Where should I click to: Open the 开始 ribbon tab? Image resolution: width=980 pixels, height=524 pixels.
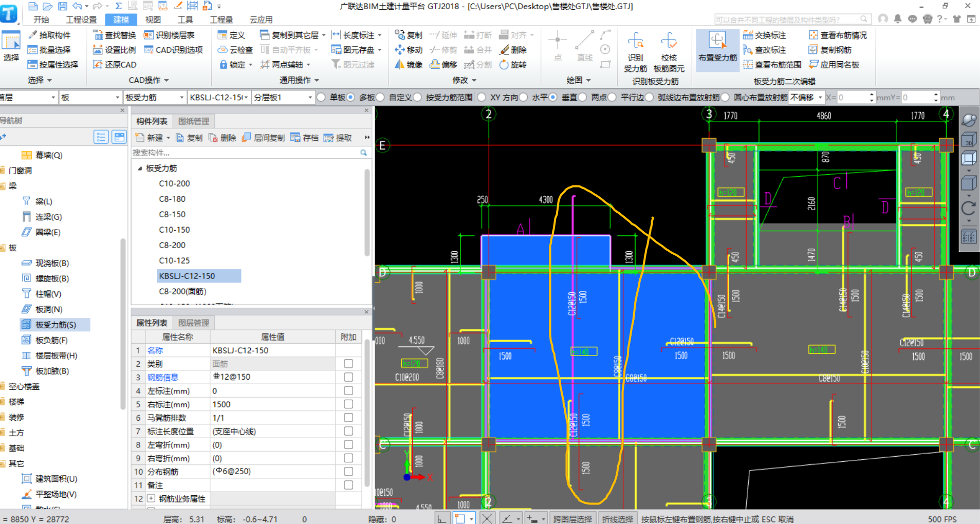pyautogui.click(x=41, y=20)
